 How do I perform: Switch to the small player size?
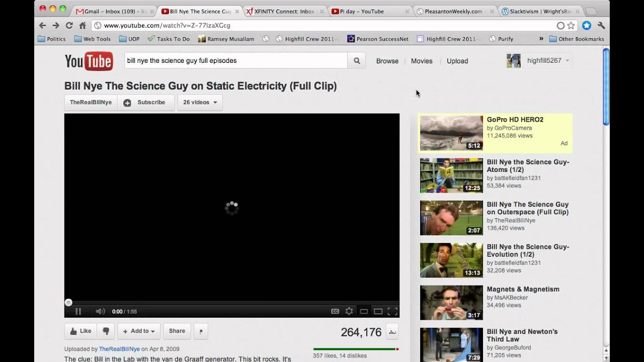tap(364, 311)
